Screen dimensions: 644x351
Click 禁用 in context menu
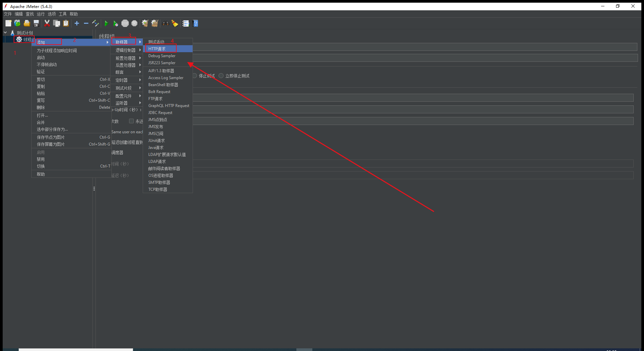(x=72, y=159)
